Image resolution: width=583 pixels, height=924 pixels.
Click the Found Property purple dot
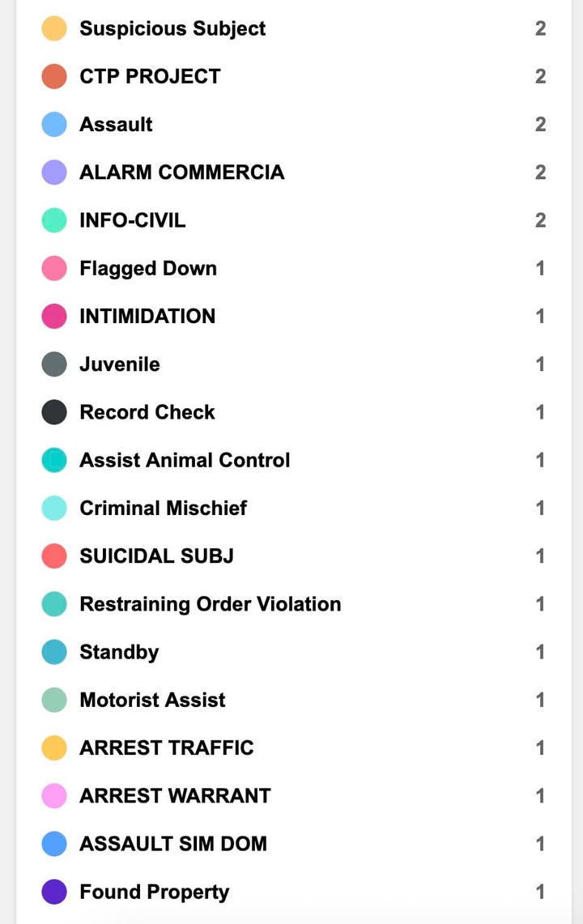pyautogui.click(x=54, y=892)
